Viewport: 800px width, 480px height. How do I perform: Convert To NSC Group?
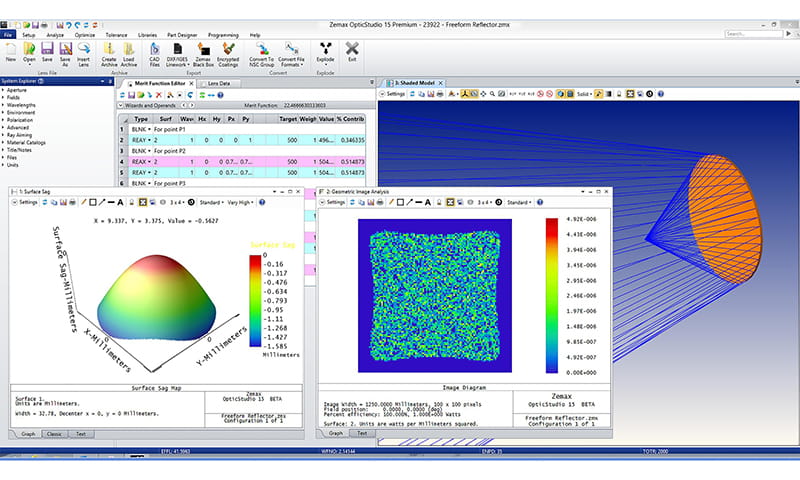(262, 54)
